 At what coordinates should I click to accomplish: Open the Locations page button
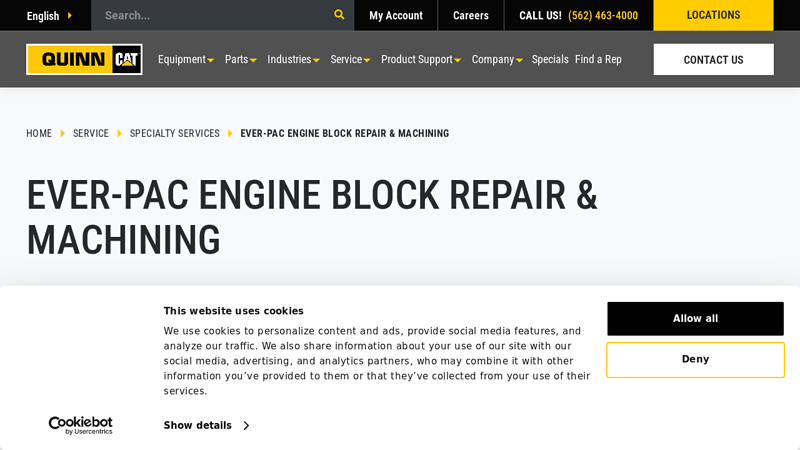[x=713, y=15]
